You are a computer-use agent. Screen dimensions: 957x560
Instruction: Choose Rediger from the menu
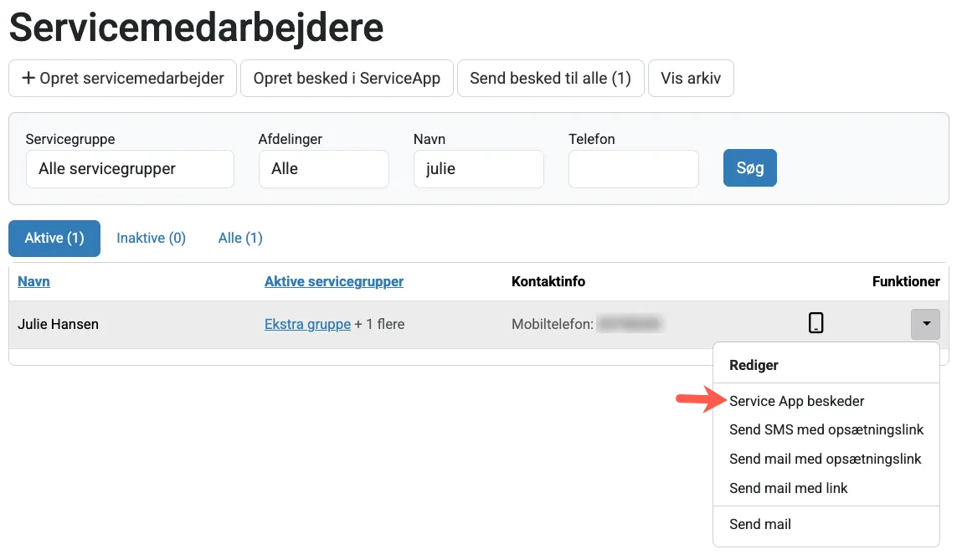pos(753,364)
